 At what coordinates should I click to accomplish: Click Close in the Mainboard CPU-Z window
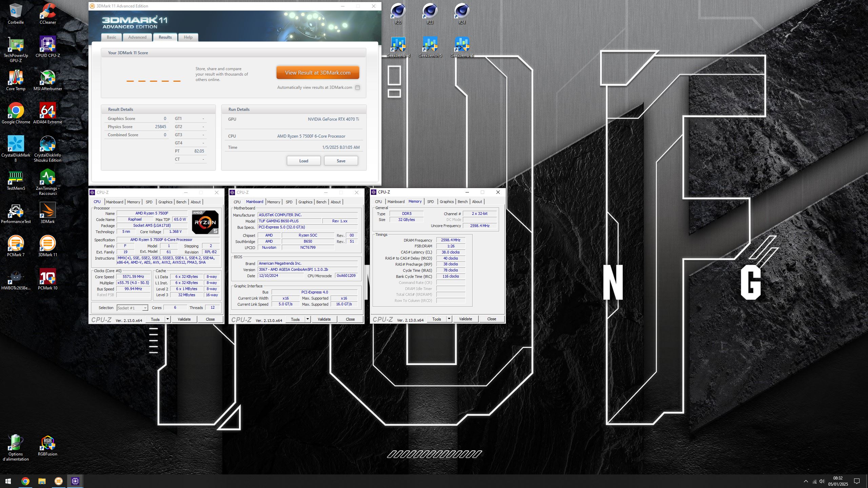pyautogui.click(x=350, y=319)
